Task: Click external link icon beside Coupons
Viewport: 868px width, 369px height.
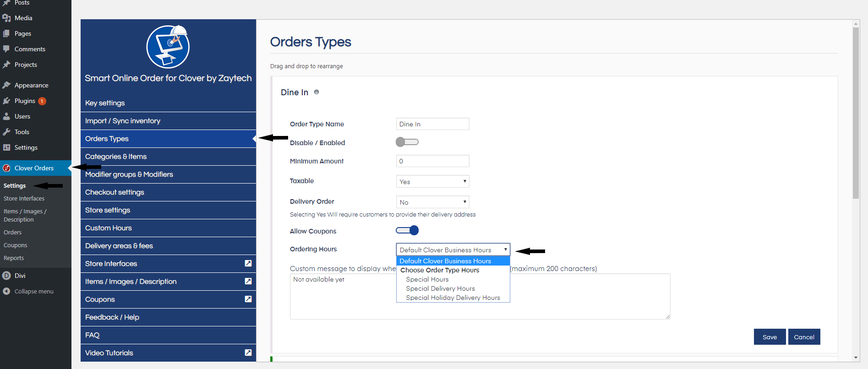Action: pyautogui.click(x=248, y=299)
